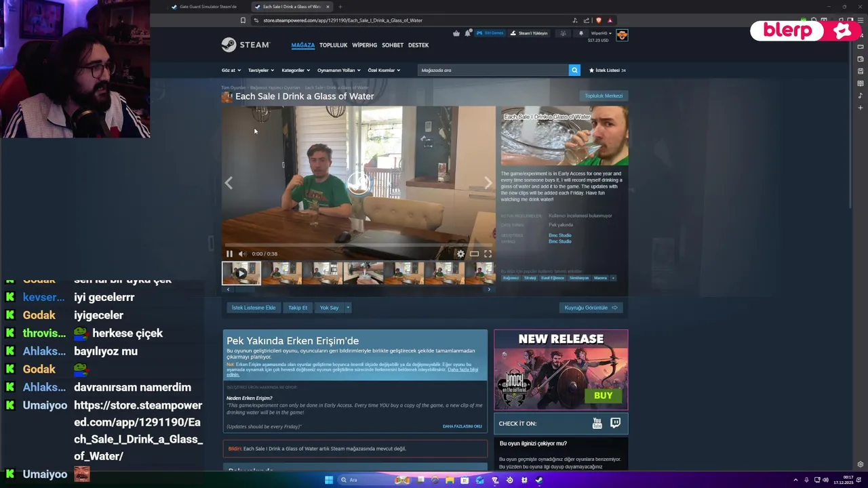
Task: Expand the Özel Kısımlar menu
Action: point(384,70)
